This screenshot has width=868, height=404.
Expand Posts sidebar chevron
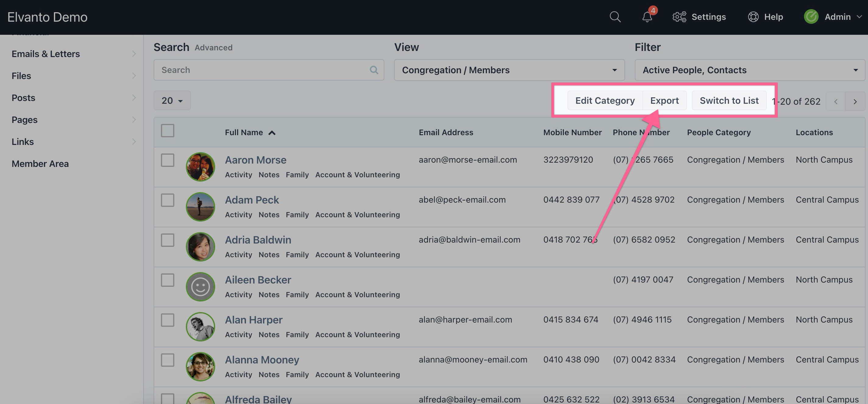[134, 98]
